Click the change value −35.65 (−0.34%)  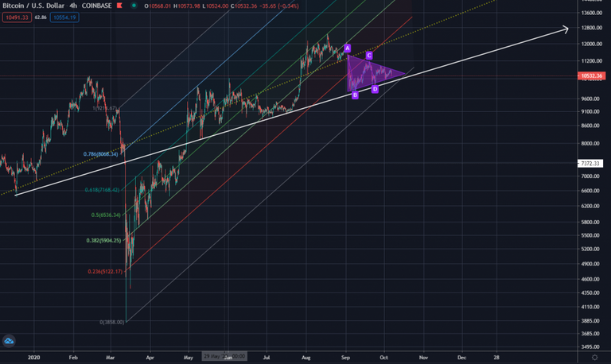click(279, 6)
